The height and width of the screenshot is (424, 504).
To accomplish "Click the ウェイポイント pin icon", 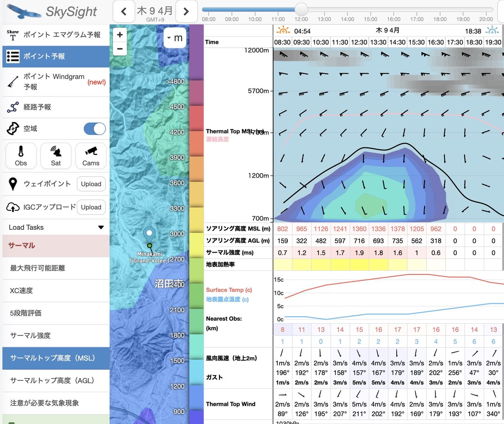I will coord(13,184).
